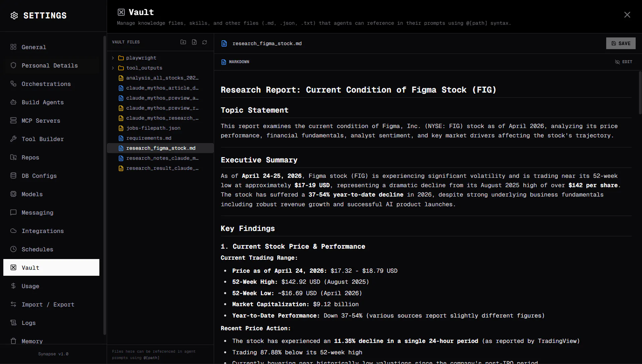Image resolution: width=642 pixels, height=364 pixels.
Task: Open jobs-filepath.json file
Action: pos(160,128)
